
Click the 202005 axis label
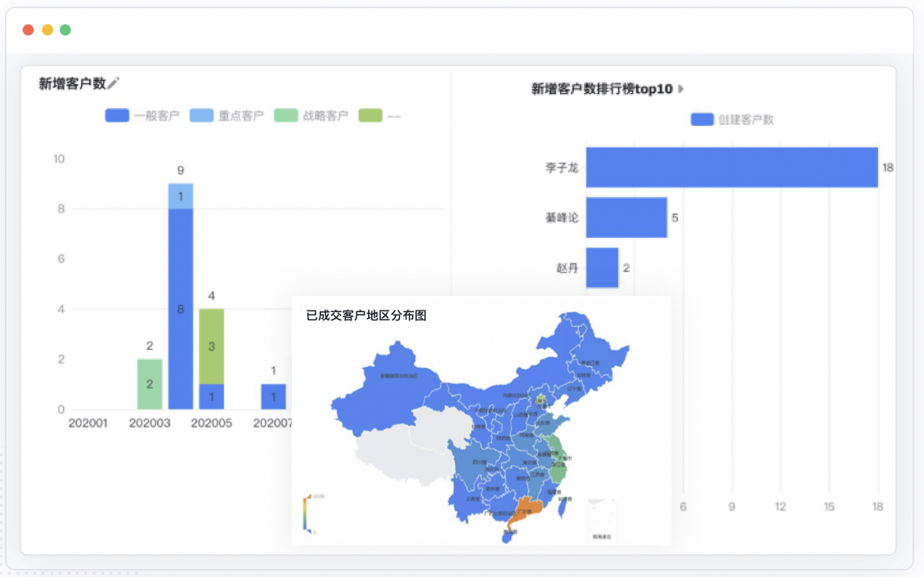212,423
